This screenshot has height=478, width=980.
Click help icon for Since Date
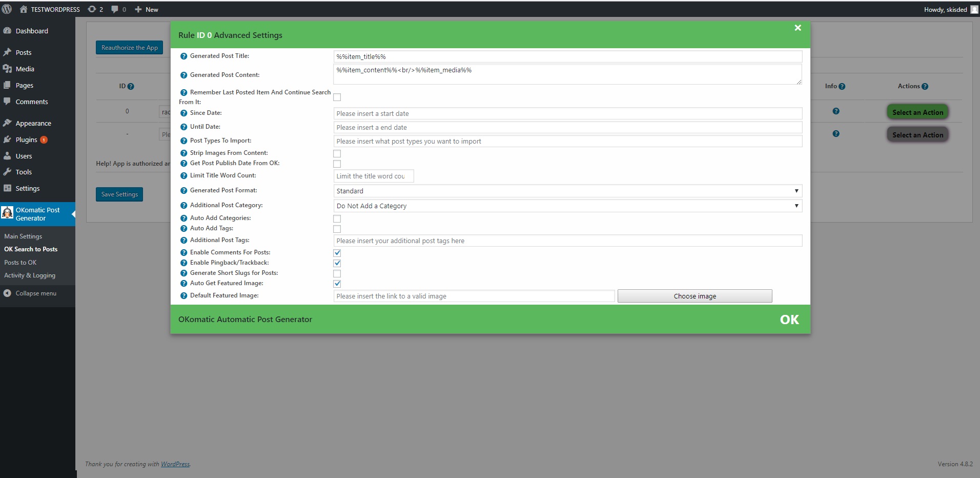[183, 113]
